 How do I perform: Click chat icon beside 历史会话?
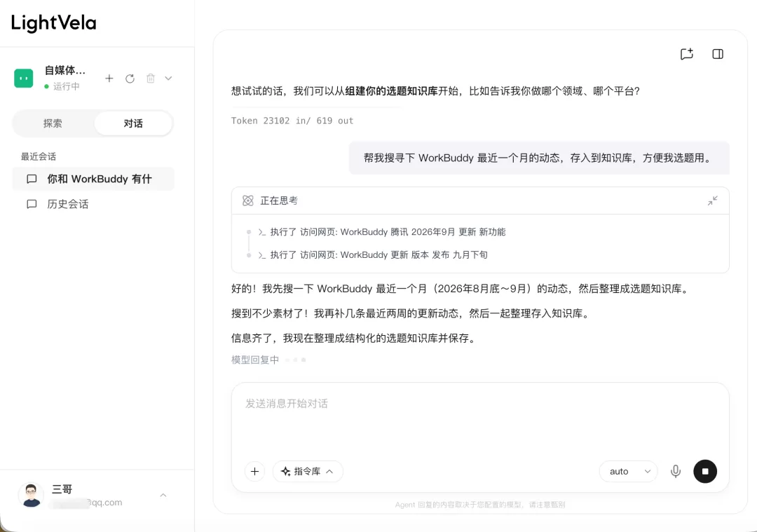point(32,204)
